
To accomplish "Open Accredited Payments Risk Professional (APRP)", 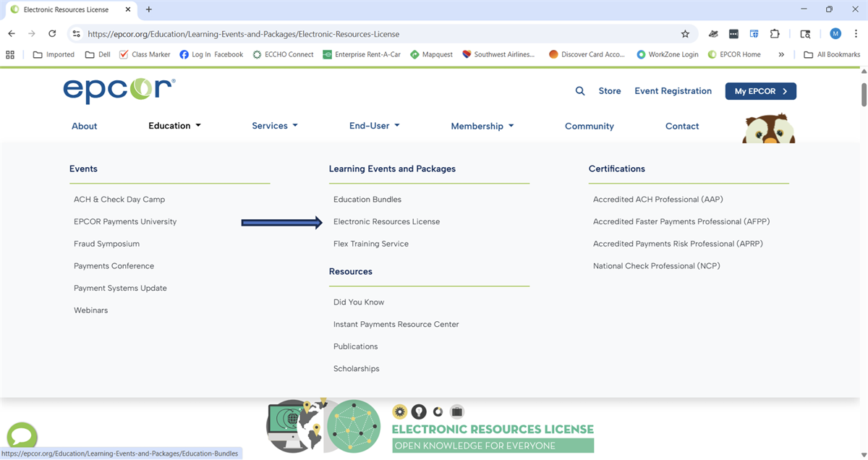I will tap(678, 244).
